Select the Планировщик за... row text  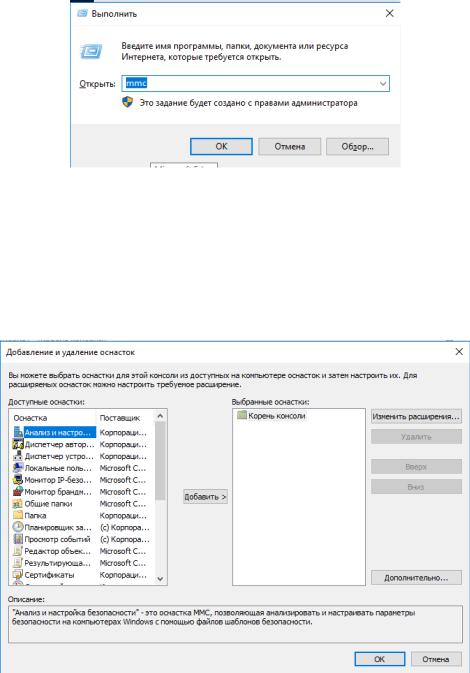pyautogui.click(x=58, y=527)
